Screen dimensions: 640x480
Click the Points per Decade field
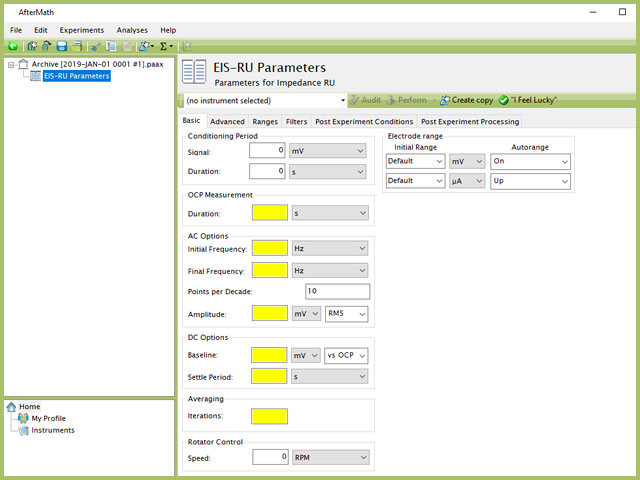pos(338,291)
